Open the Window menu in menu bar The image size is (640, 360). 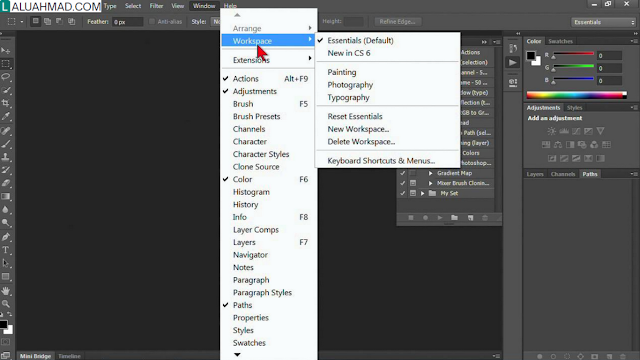point(204,6)
